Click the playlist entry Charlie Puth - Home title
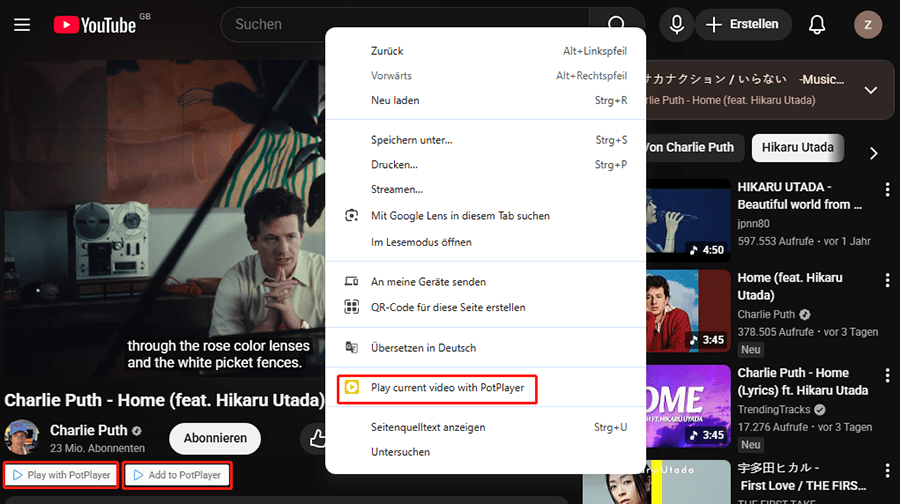The width and height of the screenshot is (900, 504). pos(730,100)
